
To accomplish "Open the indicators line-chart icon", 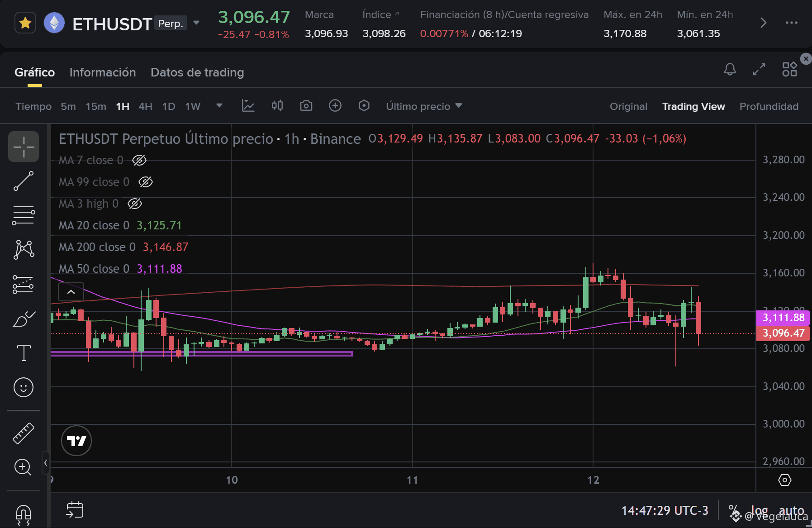I will tap(248, 106).
